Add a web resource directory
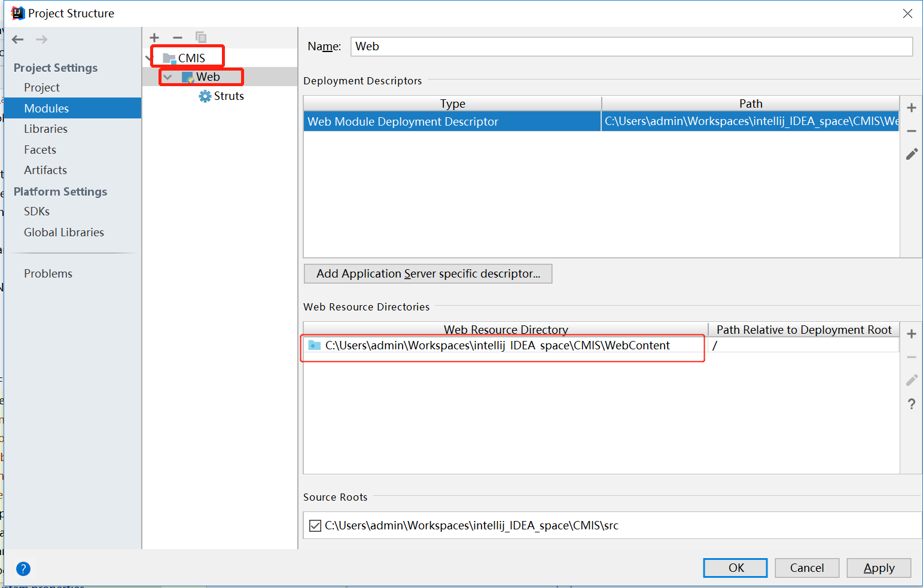 (x=912, y=334)
